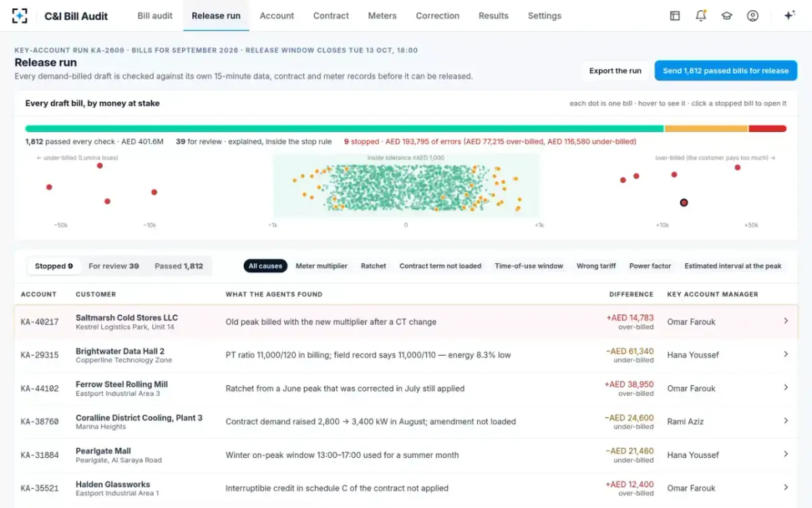Screen dimensions: 812x508
Task: Click the Rami Aziz manager name
Action: click(685, 421)
